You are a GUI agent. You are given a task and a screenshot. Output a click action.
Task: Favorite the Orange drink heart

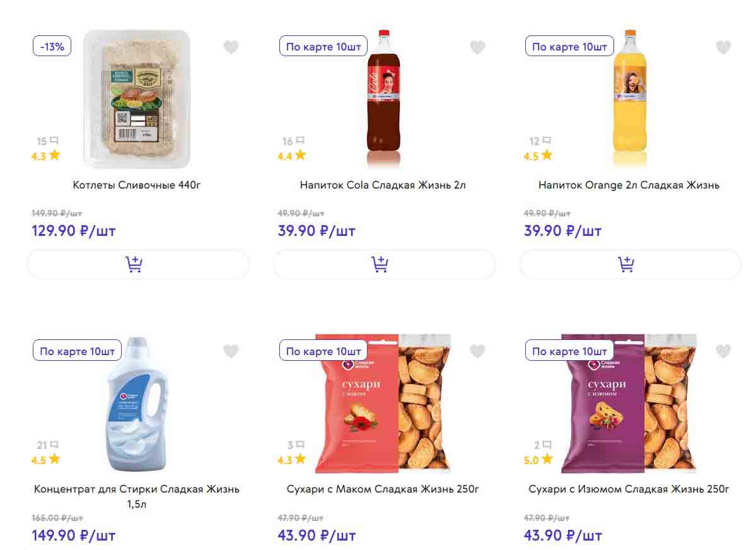[x=723, y=47]
